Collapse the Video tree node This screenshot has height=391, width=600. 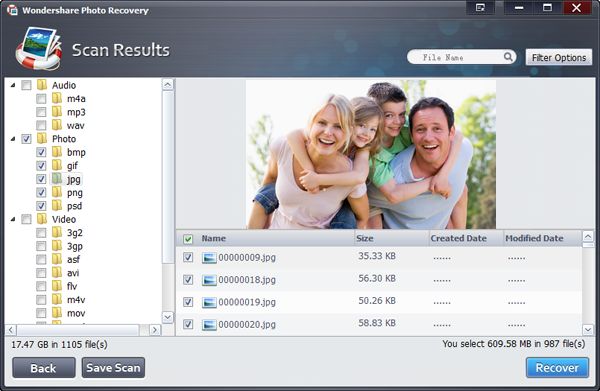pos(13,219)
